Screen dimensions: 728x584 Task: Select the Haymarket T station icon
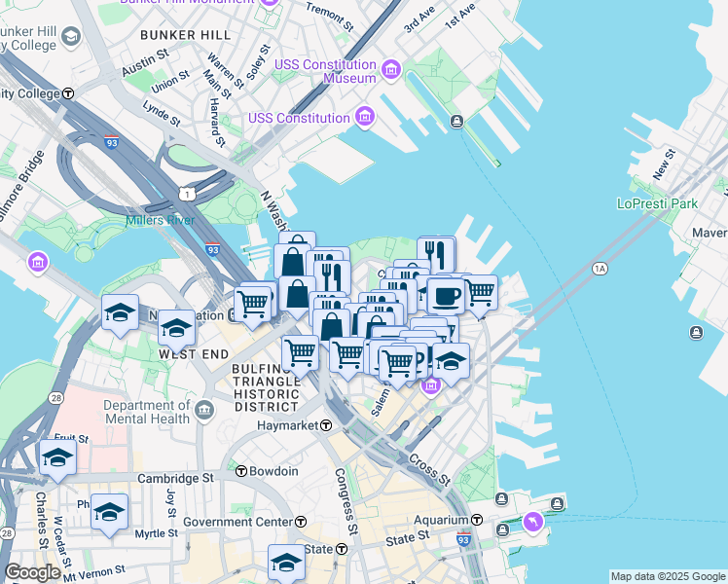(x=326, y=425)
